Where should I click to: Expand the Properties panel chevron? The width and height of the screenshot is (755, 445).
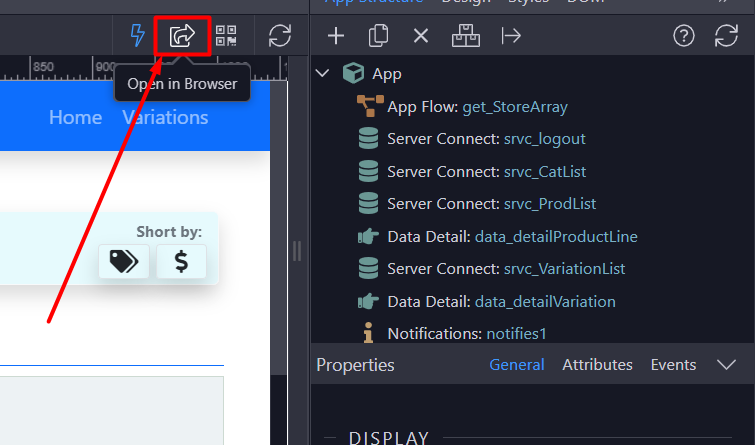pos(726,365)
